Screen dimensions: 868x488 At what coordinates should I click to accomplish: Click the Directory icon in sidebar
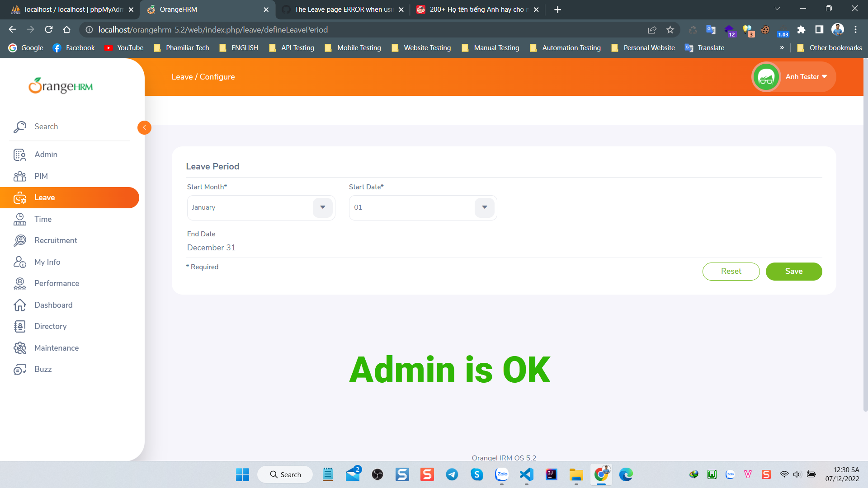(x=19, y=326)
